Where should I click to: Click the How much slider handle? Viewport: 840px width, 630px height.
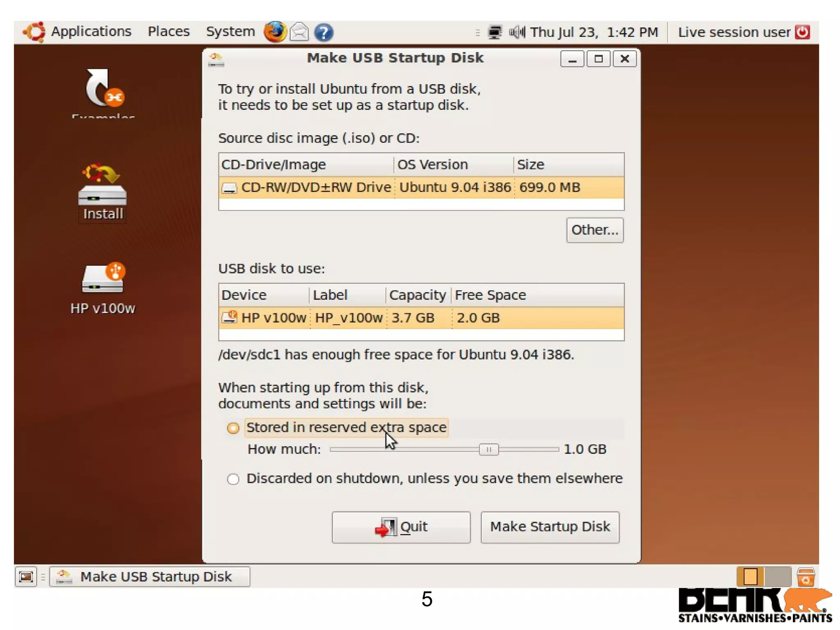(x=488, y=450)
